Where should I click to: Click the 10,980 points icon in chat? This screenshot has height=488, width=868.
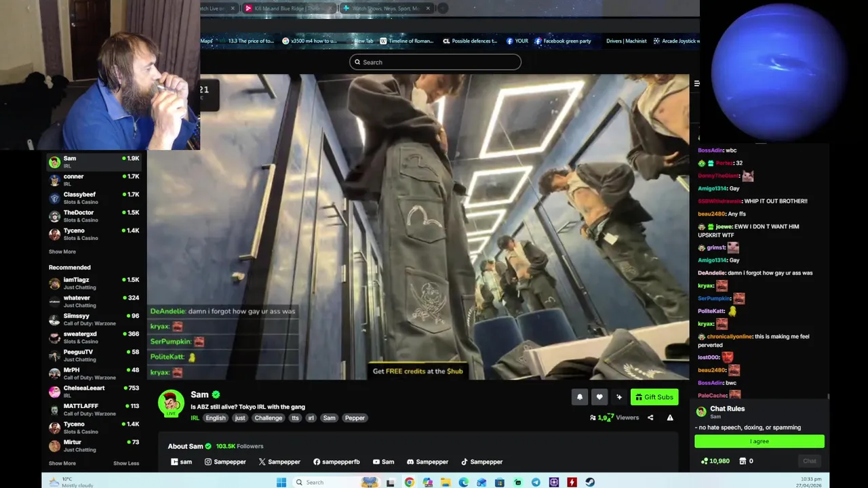pos(705,461)
